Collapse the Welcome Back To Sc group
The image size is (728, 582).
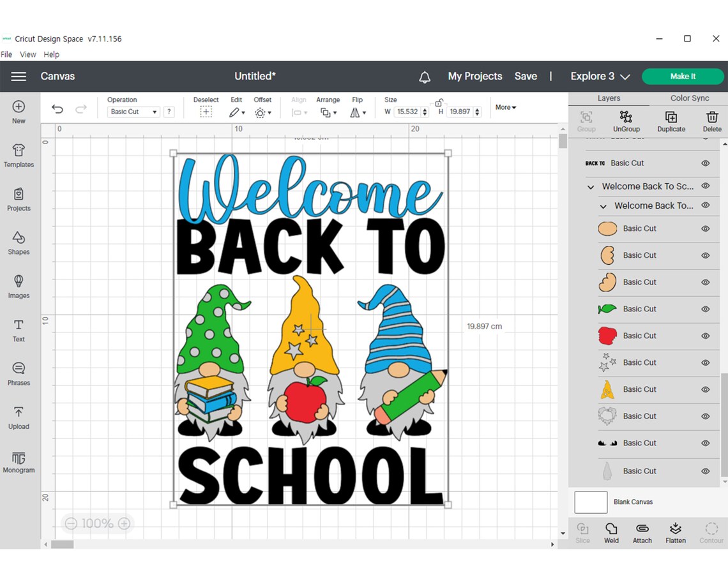point(590,186)
